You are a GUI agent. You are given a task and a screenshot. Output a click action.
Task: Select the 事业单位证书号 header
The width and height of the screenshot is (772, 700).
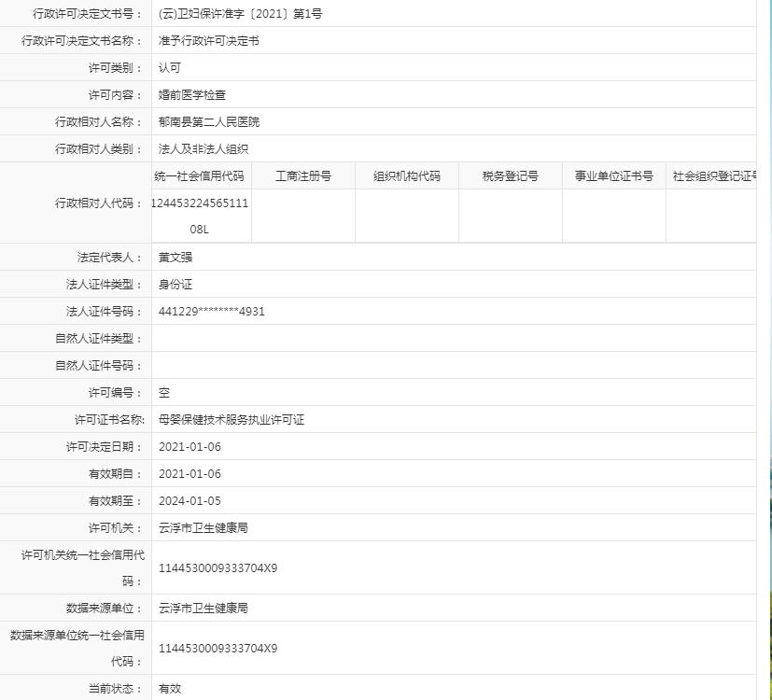point(612,175)
